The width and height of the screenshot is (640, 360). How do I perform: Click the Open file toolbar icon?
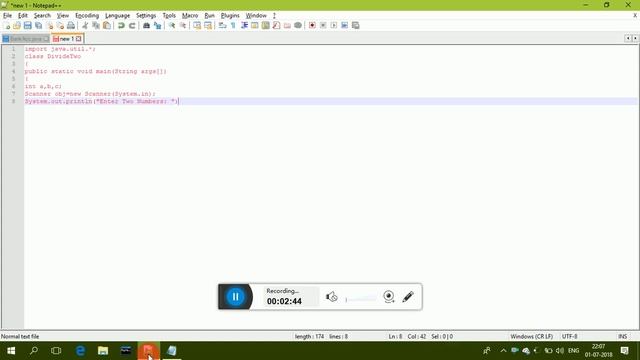[17, 25]
